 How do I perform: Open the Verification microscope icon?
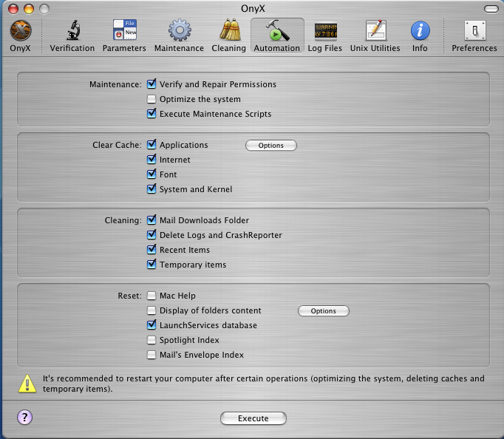[x=74, y=30]
